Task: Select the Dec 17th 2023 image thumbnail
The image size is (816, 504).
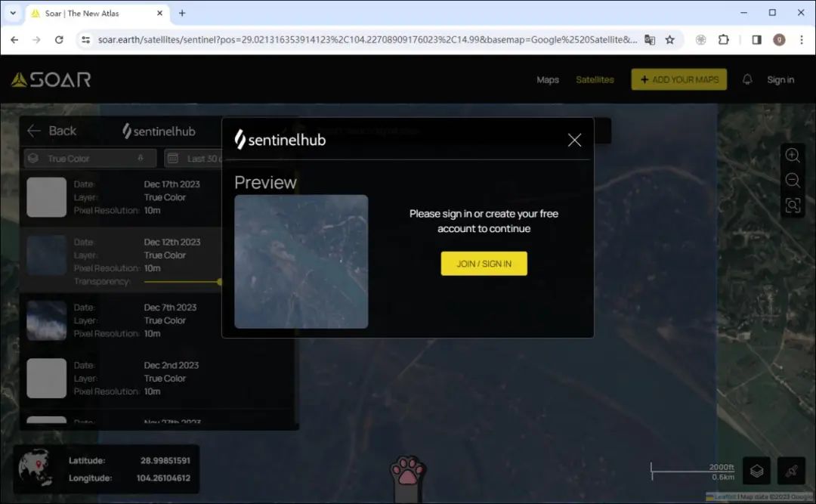Action: (46, 196)
